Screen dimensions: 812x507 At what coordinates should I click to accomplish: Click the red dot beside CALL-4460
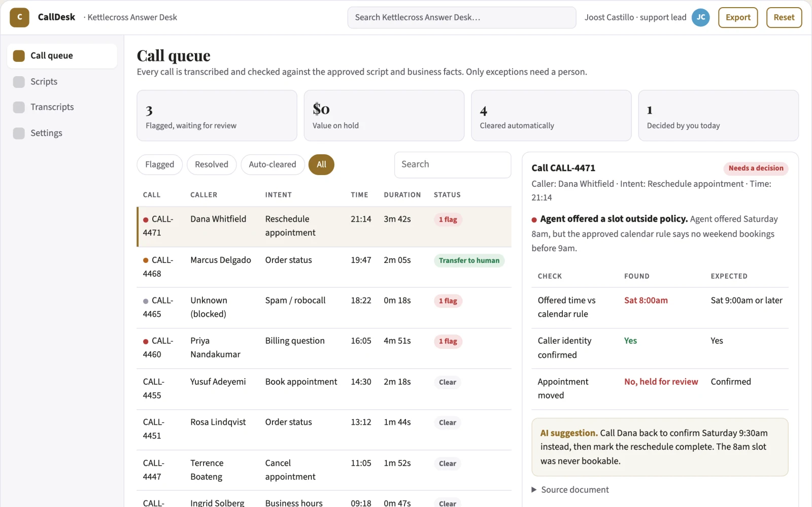click(146, 342)
